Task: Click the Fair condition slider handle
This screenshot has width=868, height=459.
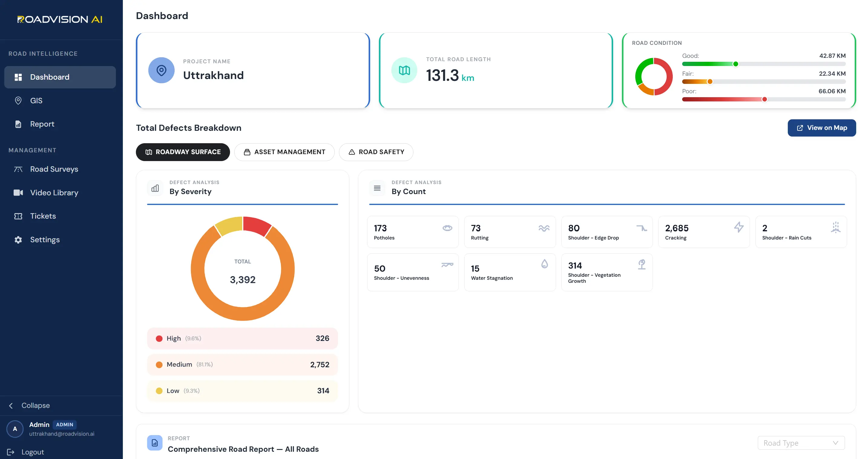Action: [710, 81]
